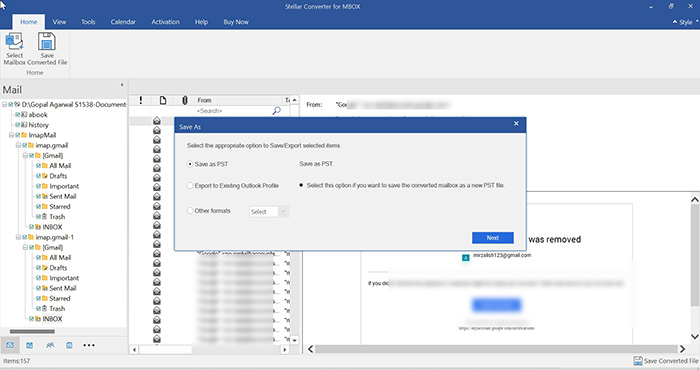Open the Mail view icon in bottom bar
The image size is (700, 370).
tap(10, 345)
